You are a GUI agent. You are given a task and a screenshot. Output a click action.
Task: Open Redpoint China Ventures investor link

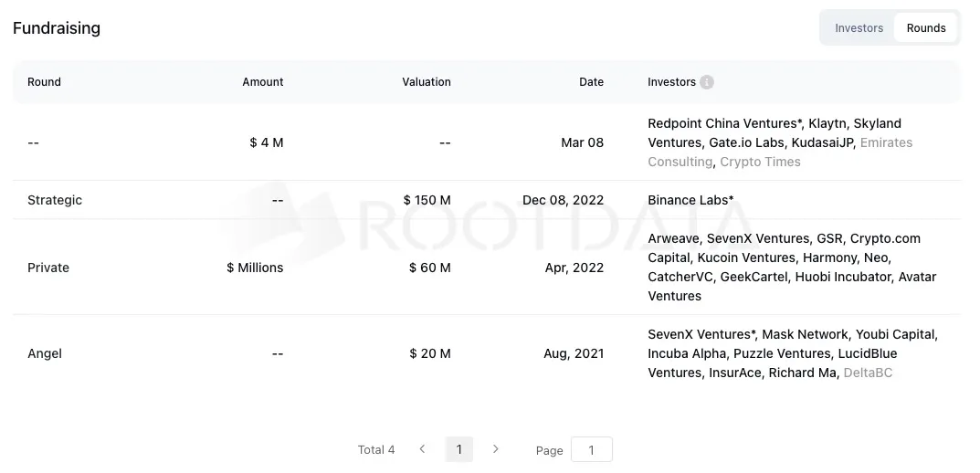coord(723,123)
